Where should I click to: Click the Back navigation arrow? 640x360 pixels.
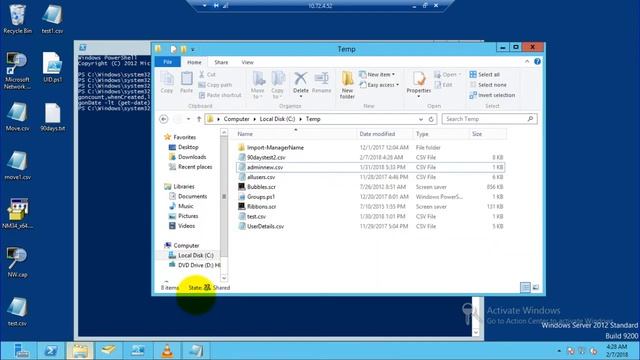(164, 119)
